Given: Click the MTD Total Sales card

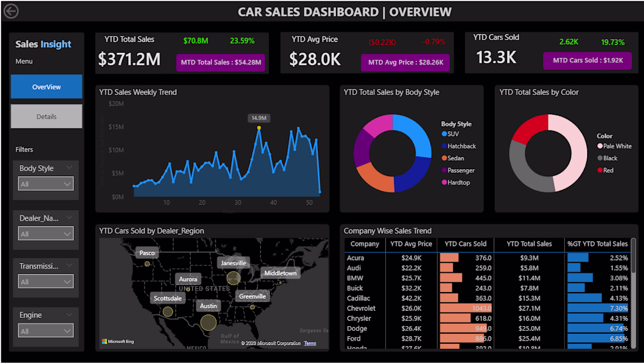Looking at the screenshot, I should tap(221, 63).
